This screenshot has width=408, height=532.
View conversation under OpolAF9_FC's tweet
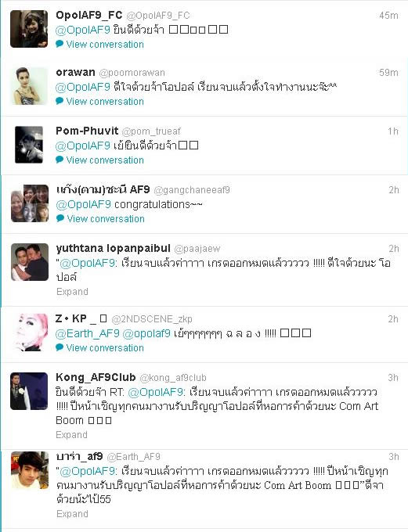[105, 45]
